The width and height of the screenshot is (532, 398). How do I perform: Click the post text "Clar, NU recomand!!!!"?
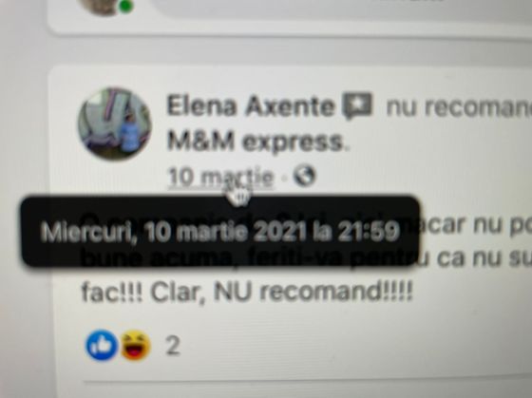[281, 292]
